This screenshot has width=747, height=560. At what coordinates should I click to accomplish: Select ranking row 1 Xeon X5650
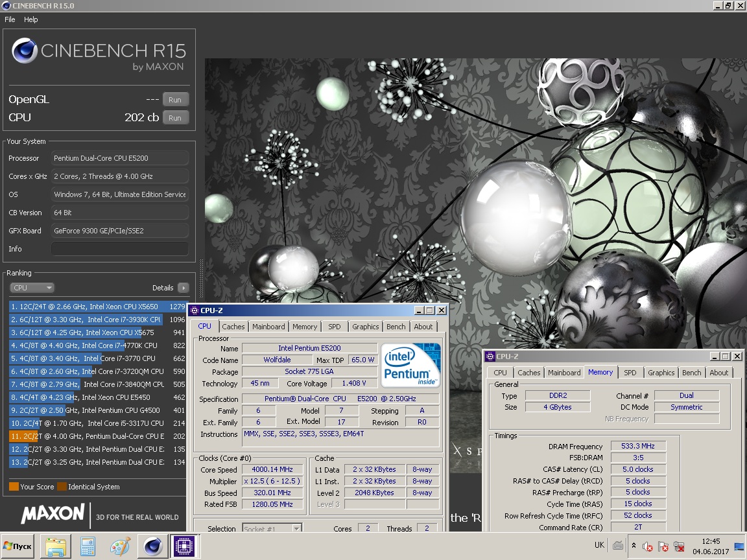(x=97, y=307)
